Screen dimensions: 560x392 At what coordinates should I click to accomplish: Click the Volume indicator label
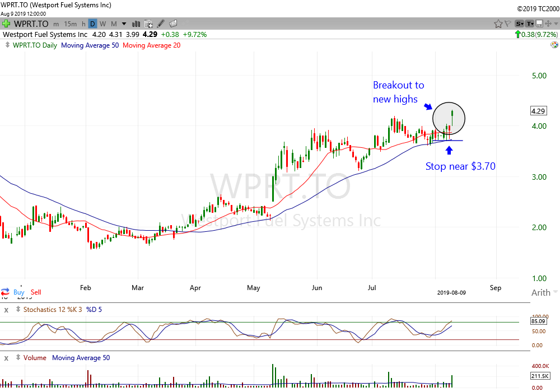(x=35, y=358)
